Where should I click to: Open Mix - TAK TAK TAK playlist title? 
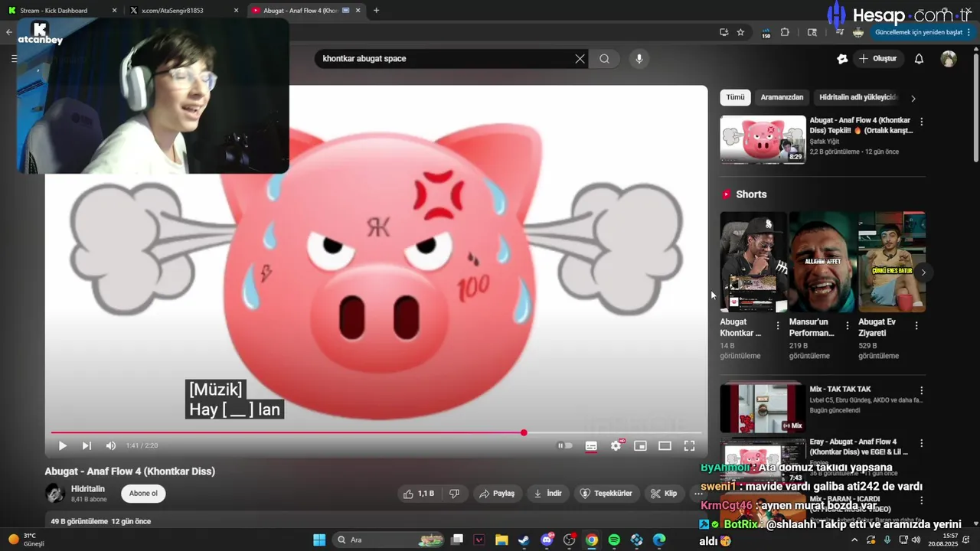click(840, 389)
